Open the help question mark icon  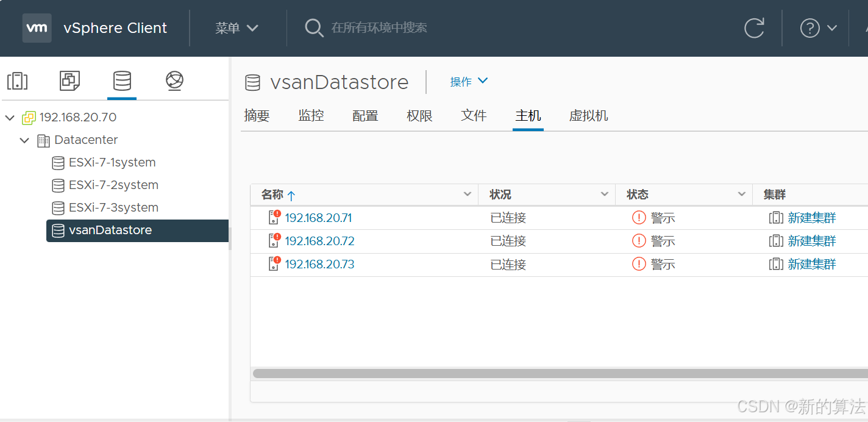point(809,28)
